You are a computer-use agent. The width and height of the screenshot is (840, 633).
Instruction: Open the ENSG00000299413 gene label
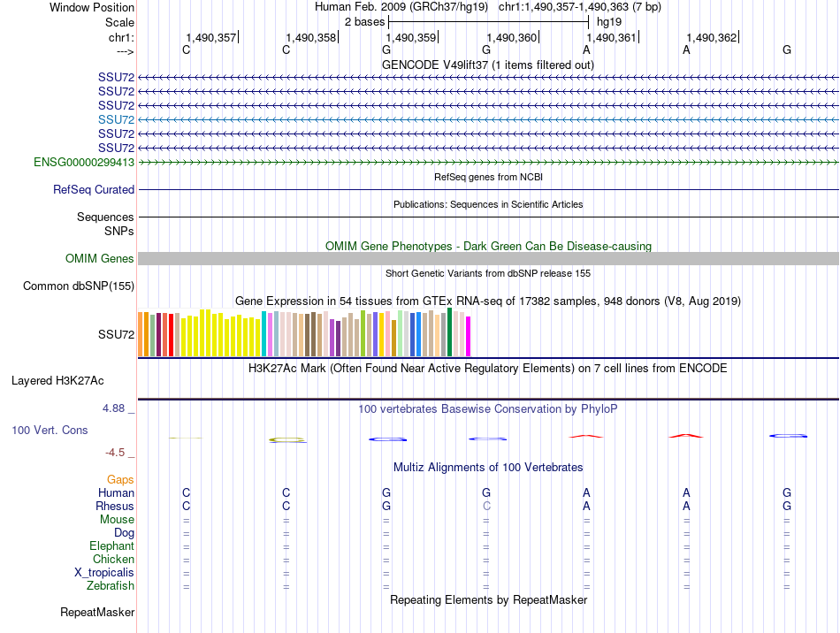click(84, 162)
